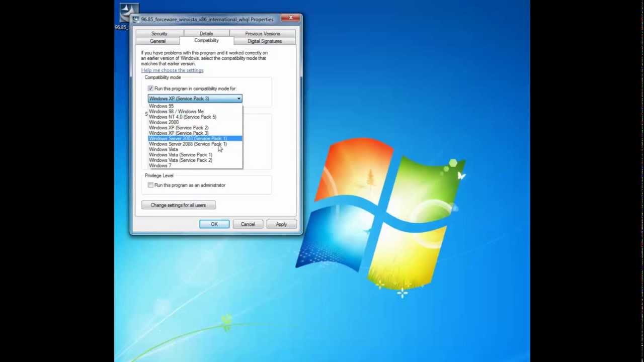Select Windows 2000 from the list
Viewport: 644px width, 362px height.
click(195, 122)
